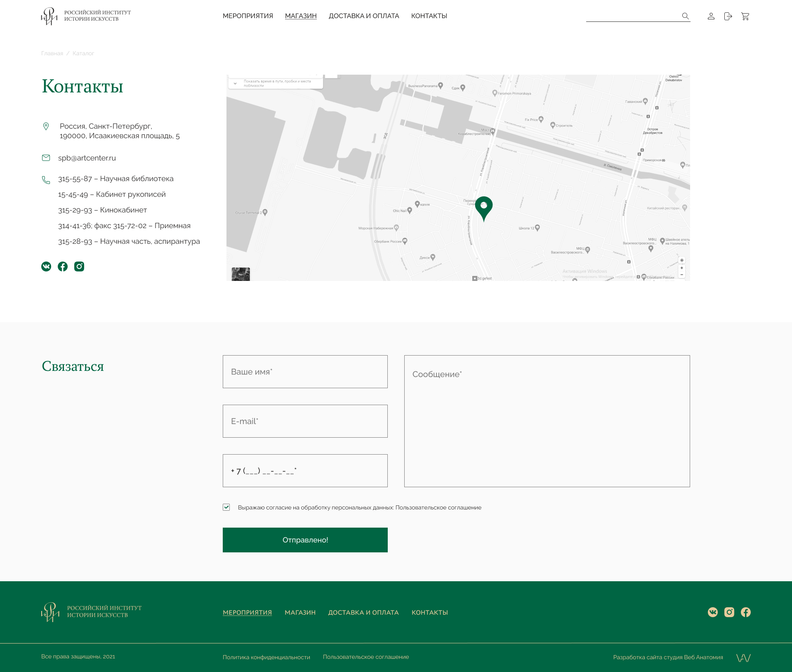The image size is (792, 672).
Task: Open the Instagram icon under contacts list
Action: [x=79, y=266]
